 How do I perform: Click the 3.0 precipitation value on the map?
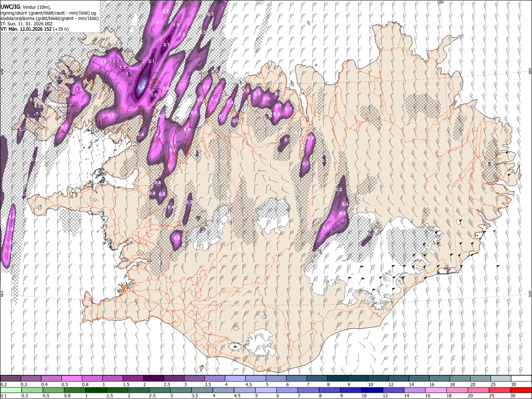(x=153, y=95)
